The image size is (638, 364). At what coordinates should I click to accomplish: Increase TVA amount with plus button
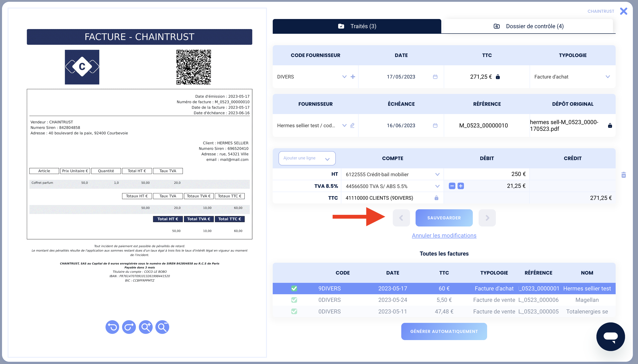461,186
